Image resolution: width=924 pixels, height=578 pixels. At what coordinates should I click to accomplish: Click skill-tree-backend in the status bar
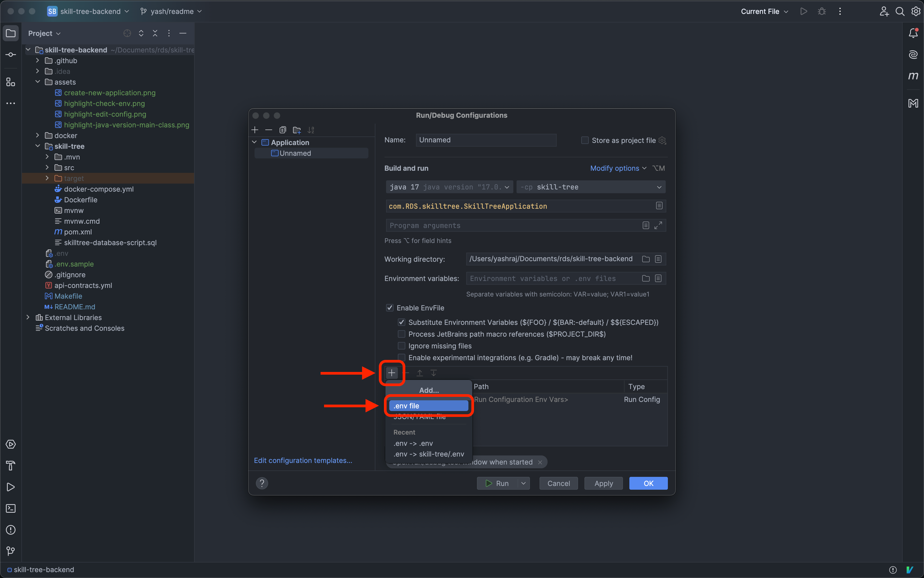pyautogui.click(x=41, y=570)
